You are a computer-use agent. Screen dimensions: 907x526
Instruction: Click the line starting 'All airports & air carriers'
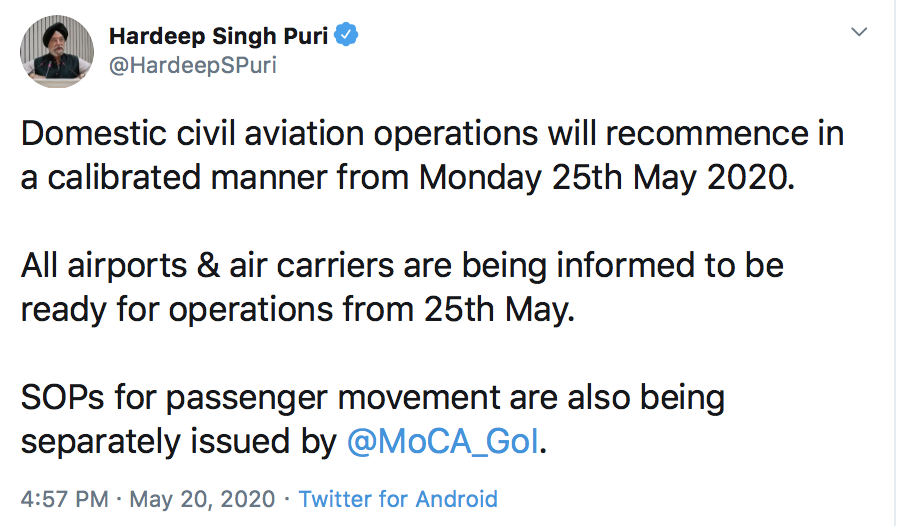click(402, 265)
